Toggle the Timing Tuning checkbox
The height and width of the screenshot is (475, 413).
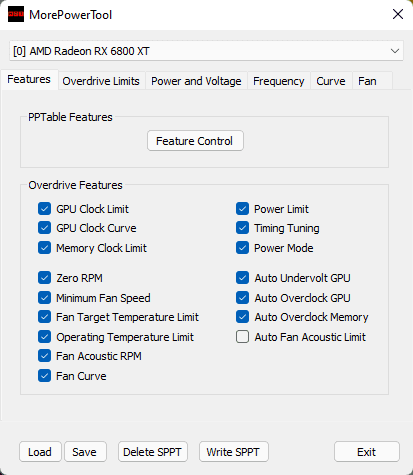(242, 228)
